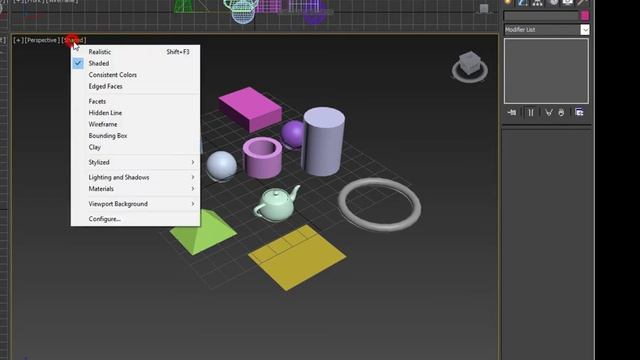
Task: Choose Realistic shading mode from menu
Action: tap(135, 52)
